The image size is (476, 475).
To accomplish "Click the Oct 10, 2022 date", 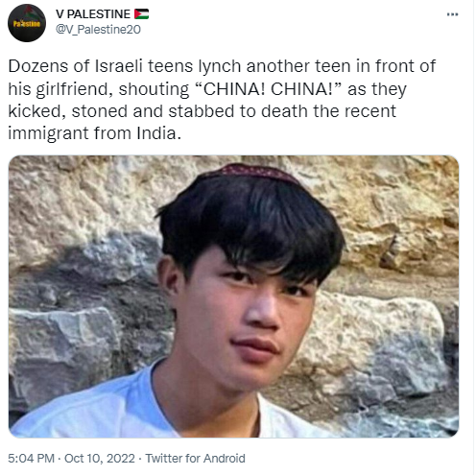I will 100,459.
